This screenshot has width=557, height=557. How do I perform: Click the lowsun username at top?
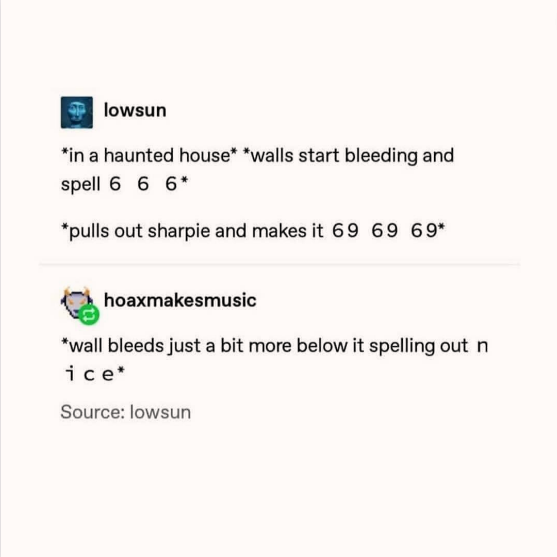click(x=135, y=110)
